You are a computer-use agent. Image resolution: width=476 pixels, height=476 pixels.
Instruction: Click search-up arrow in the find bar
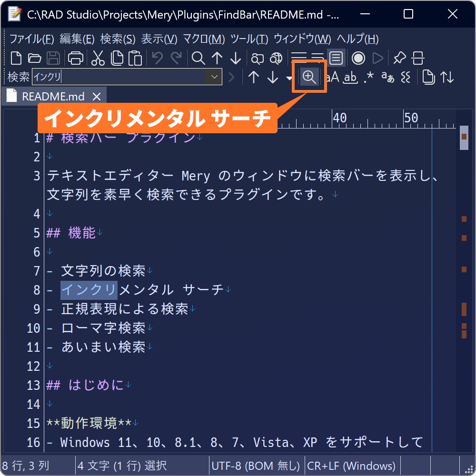coord(254,77)
